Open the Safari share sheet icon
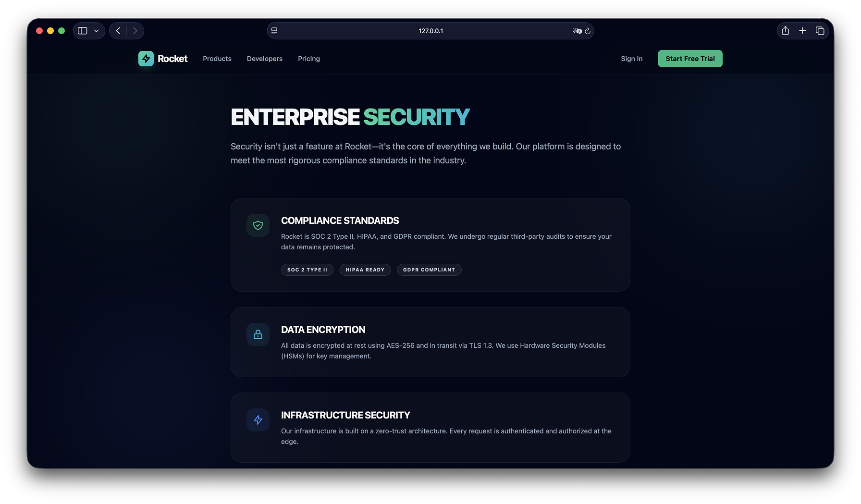This screenshot has width=861, height=504. click(786, 30)
